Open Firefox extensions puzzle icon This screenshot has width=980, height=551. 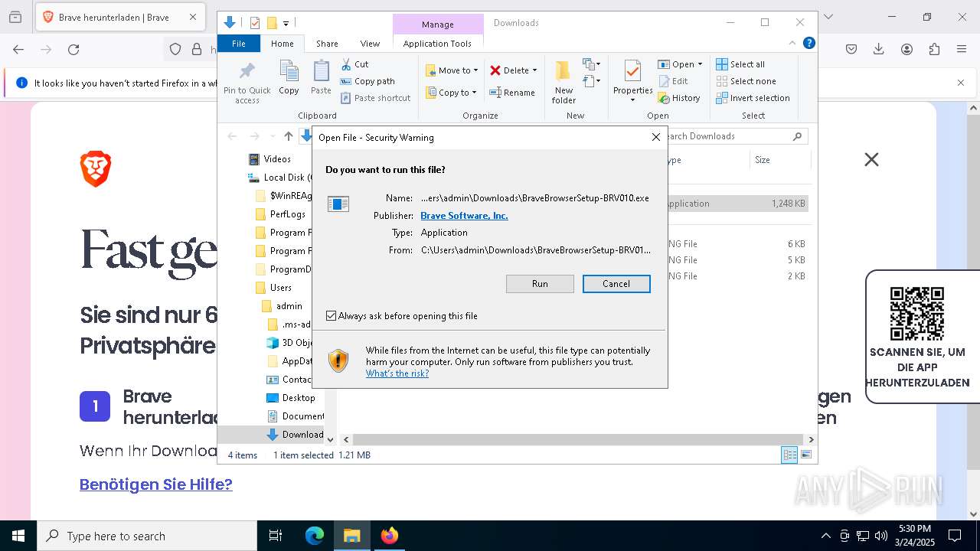pos(934,50)
